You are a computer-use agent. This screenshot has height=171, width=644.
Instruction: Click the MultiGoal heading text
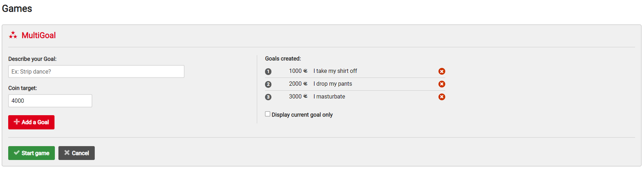tap(38, 35)
